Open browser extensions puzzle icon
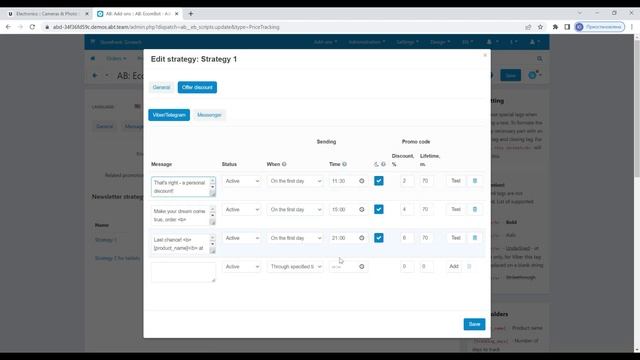Viewport: 640px width, 360px height. click(x=555, y=27)
